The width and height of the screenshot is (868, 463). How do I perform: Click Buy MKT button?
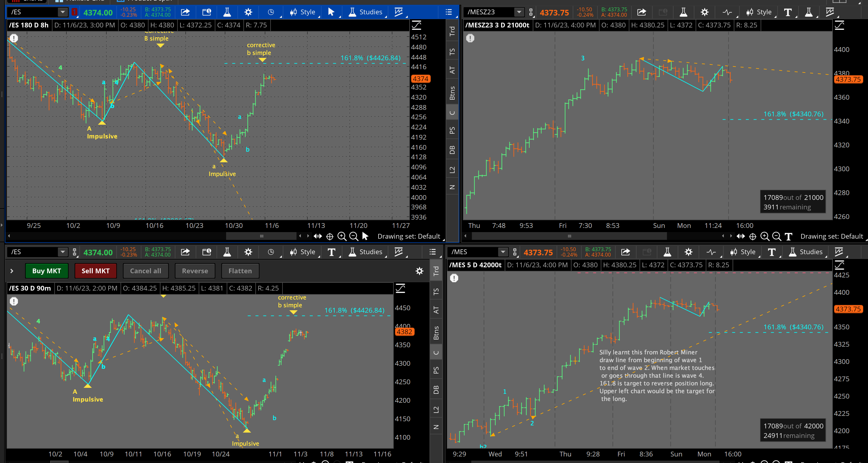47,271
